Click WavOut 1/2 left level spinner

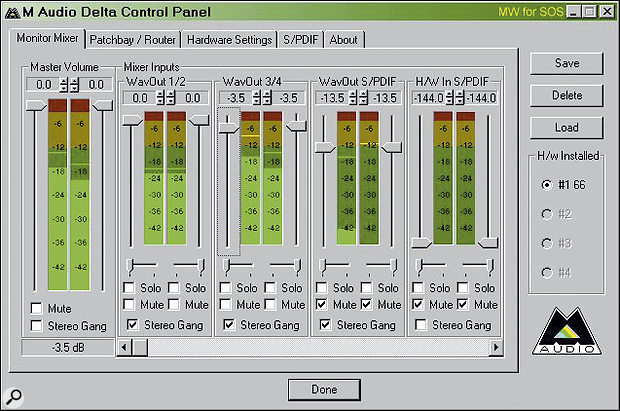click(160, 98)
